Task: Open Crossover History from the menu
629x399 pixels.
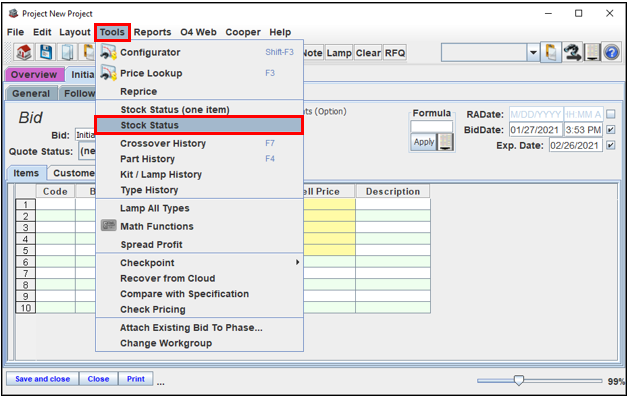Action: [x=199, y=143]
